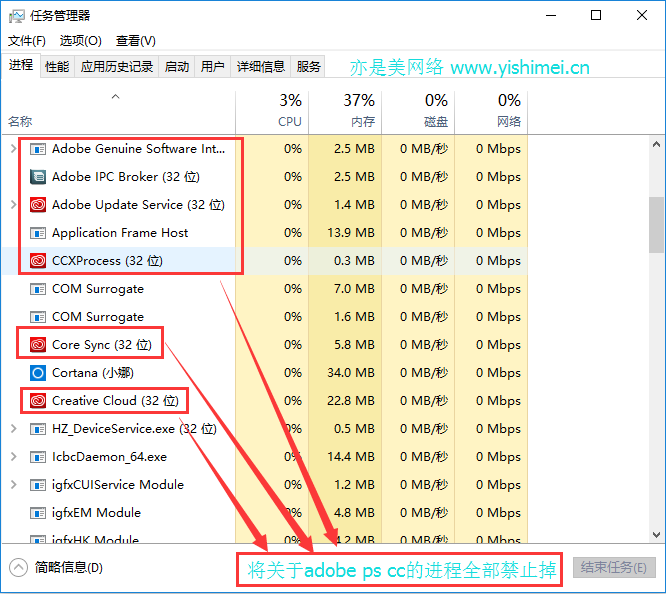The width and height of the screenshot is (666, 594).
Task: Switch to the 应用历史记录 tab
Action: pos(116,67)
